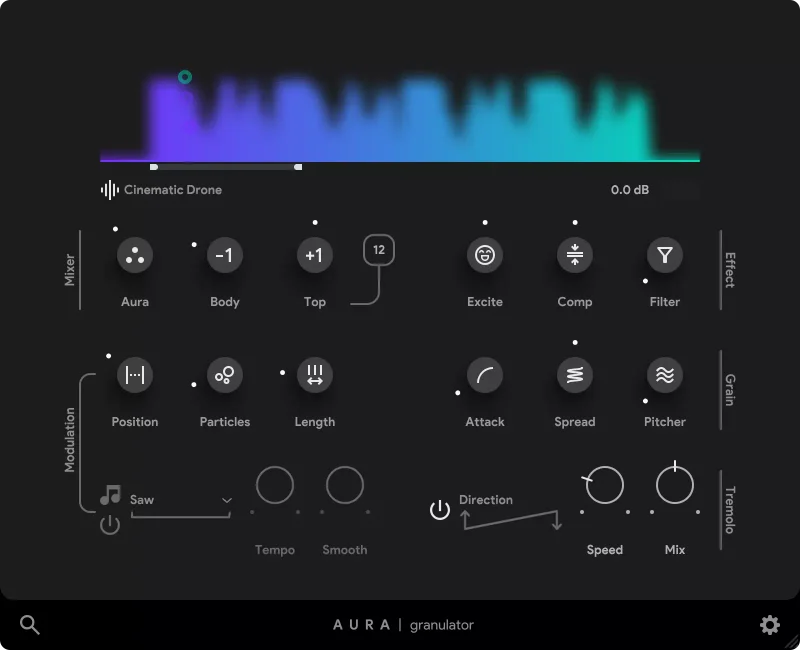Click the Filter funnel knob
The image size is (800, 650).
pyautogui.click(x=665, y=255)
